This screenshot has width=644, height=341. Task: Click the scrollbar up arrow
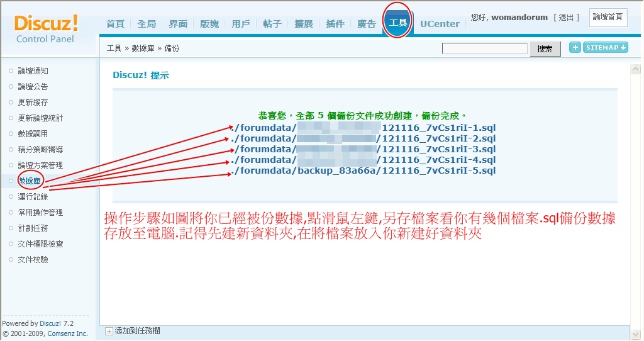pyautogui.click(x=636, y=69)
